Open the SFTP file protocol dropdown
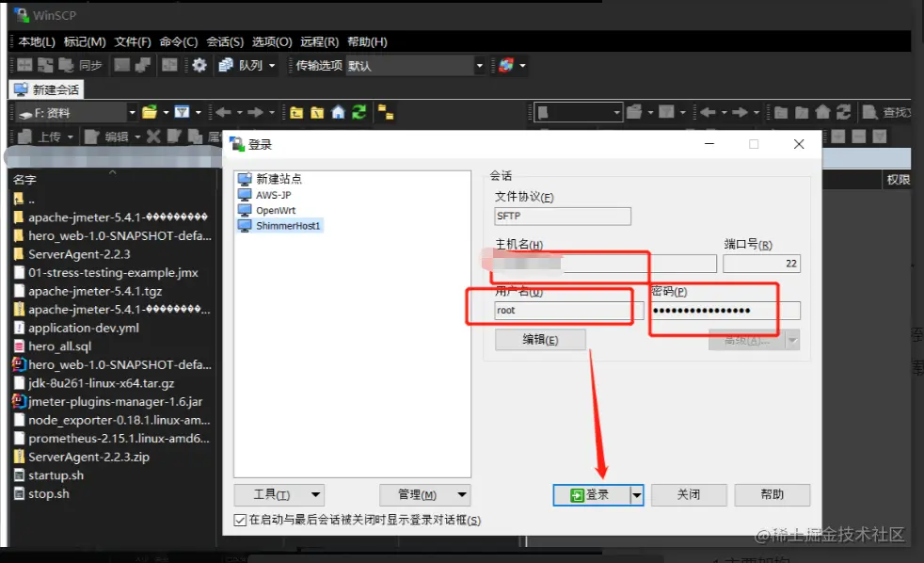Viewport: 924px width, 563px height. [562, 216]
